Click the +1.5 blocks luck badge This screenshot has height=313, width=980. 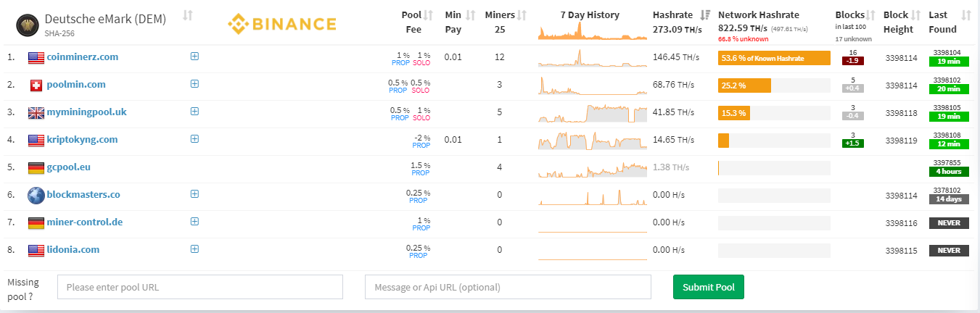(852, 143)
